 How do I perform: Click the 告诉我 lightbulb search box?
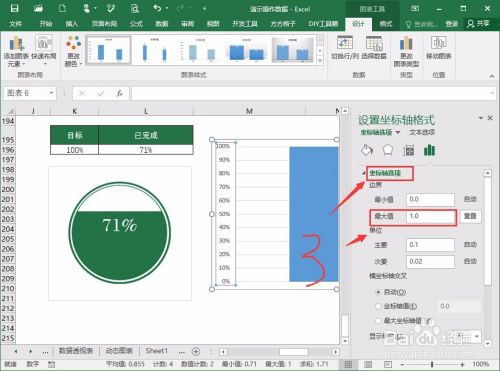(422, 24)
